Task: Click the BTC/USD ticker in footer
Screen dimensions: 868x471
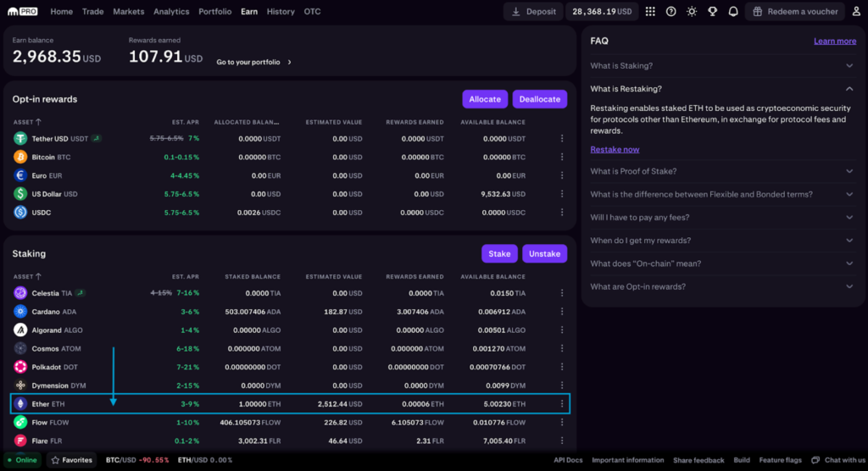Action: [x=137, y=460]
